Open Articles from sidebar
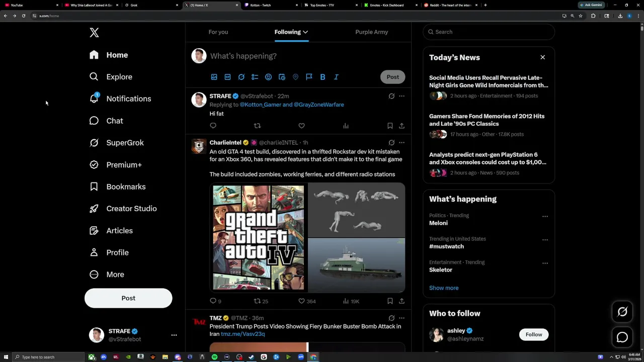 (112, 230)
